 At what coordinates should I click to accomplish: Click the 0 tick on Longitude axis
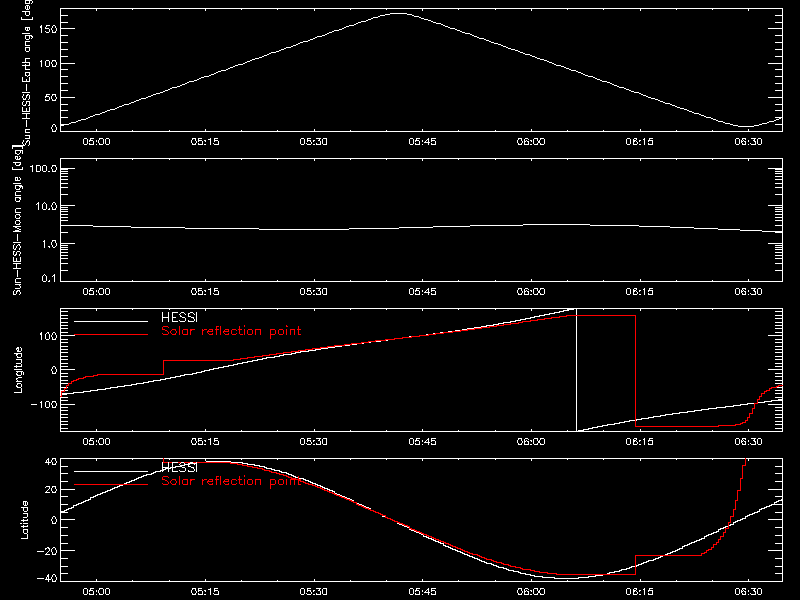pos(54,370)
